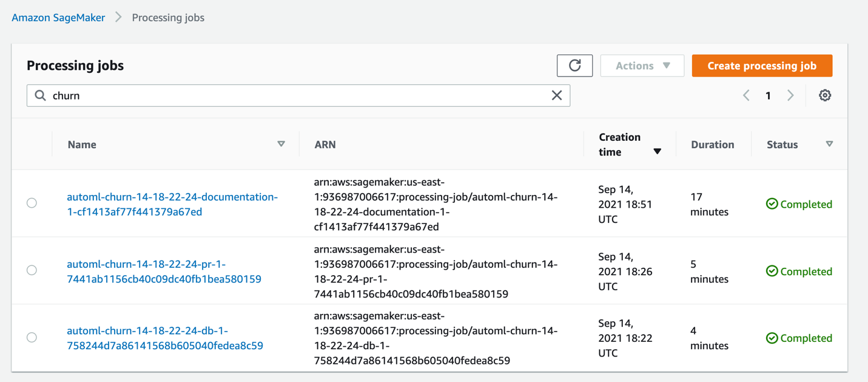Open the table preferences gear icon

(x=824, y=95)
